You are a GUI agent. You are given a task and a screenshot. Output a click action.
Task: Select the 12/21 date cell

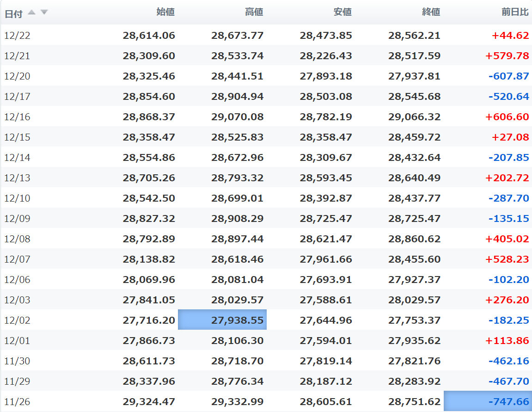coord(17,55)
